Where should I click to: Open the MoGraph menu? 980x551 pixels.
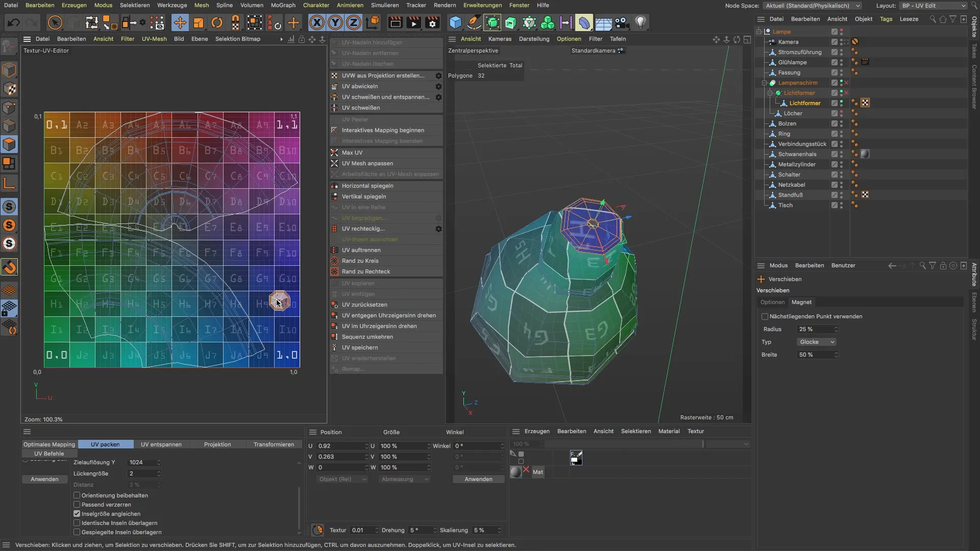tap(283, 5)
